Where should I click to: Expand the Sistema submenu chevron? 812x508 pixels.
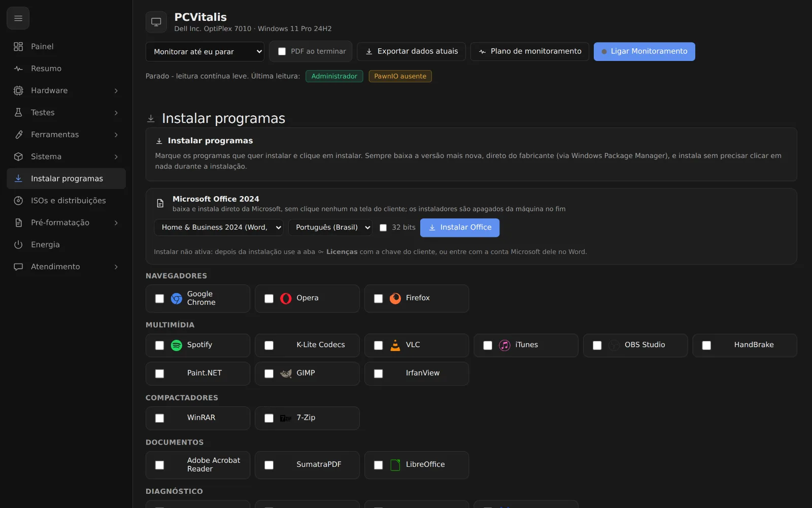pos(116,156)
